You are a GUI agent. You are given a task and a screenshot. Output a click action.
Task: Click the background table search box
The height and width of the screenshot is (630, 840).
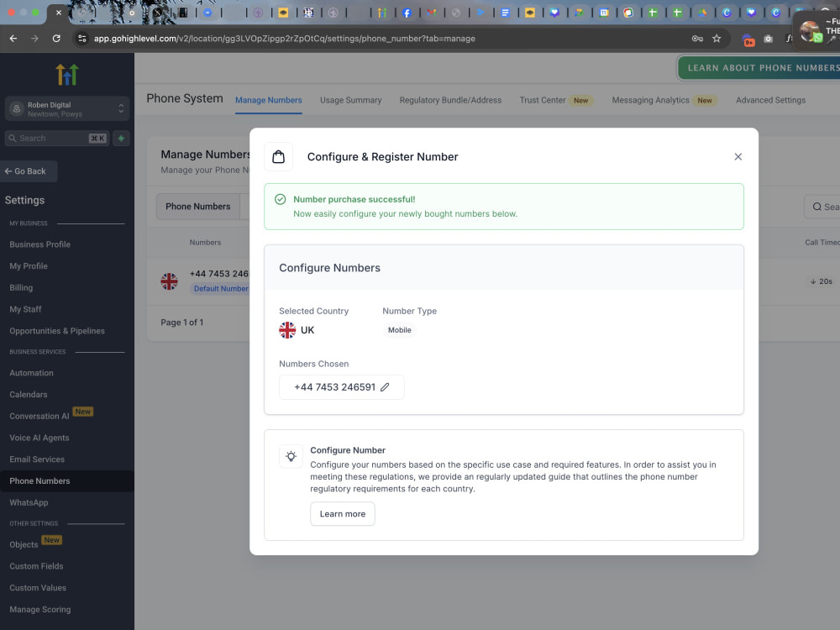pyautogui.click(x=823, y=207)
